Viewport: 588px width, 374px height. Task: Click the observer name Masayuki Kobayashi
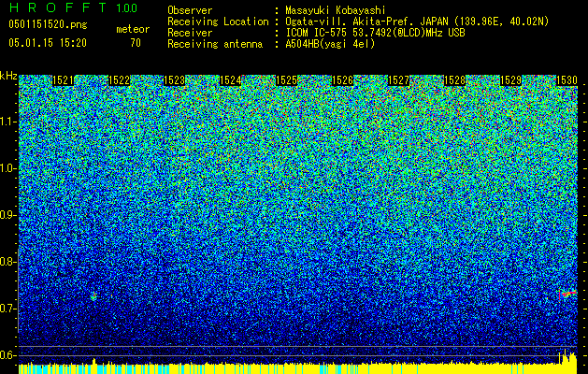[336, 10]
